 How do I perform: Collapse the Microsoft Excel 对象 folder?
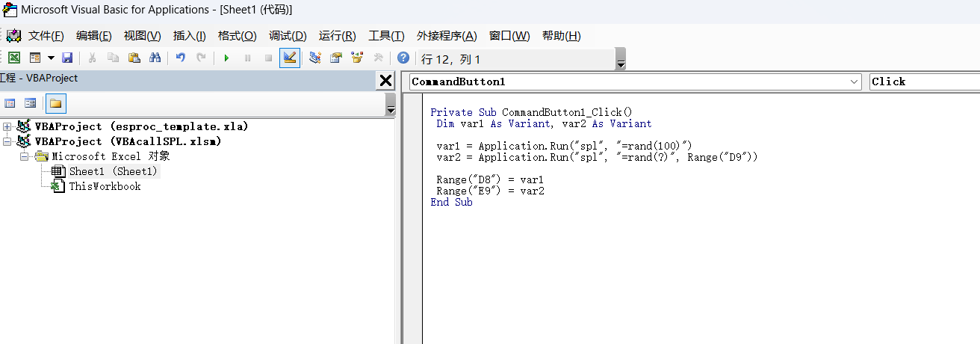point(24,156)
